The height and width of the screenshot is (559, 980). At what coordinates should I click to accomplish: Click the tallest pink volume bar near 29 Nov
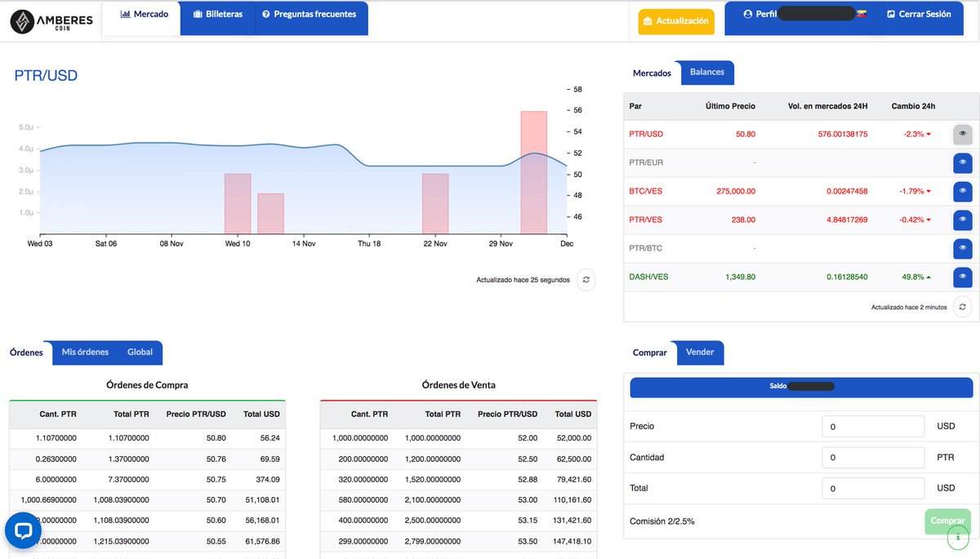click(534, 171)
